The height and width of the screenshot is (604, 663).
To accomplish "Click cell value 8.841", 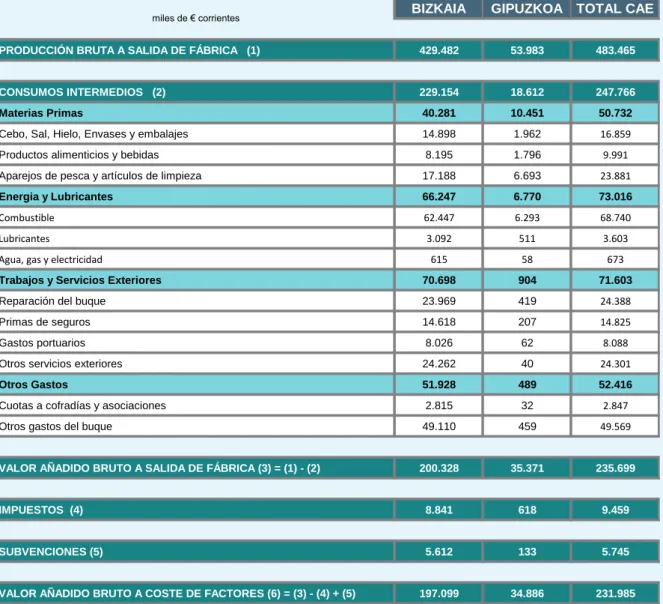I will tap(439, 510).
